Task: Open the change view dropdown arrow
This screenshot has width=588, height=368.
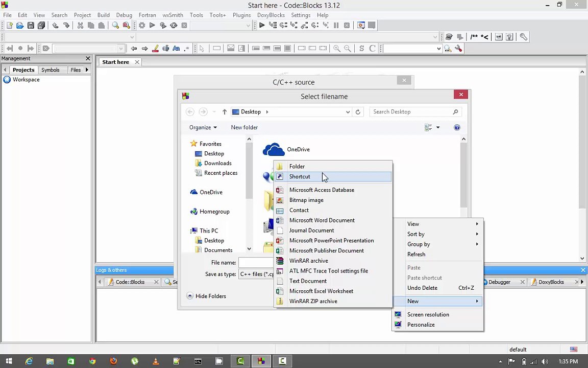Action: (437, 127)
